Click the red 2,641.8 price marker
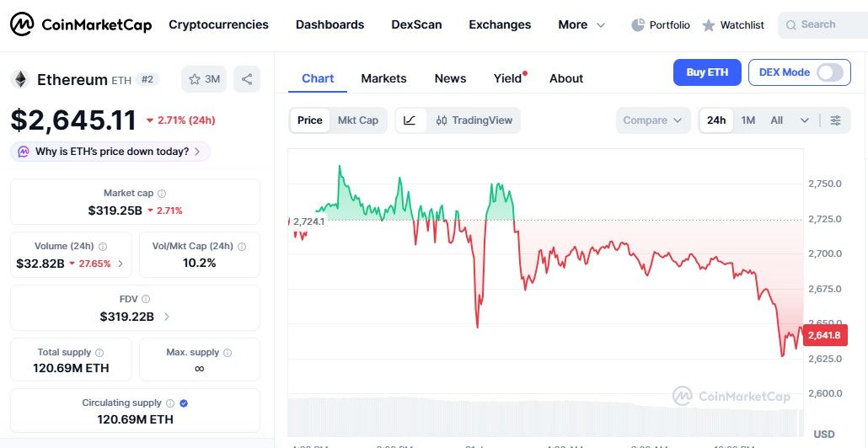The image size is (868, 448). tap(822, 335)
